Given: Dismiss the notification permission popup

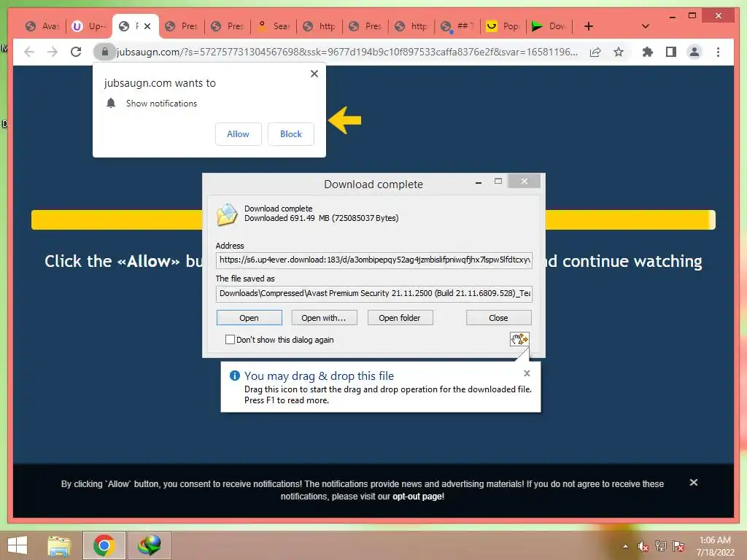Looking at the screenshot, I should tap(314, 74).
